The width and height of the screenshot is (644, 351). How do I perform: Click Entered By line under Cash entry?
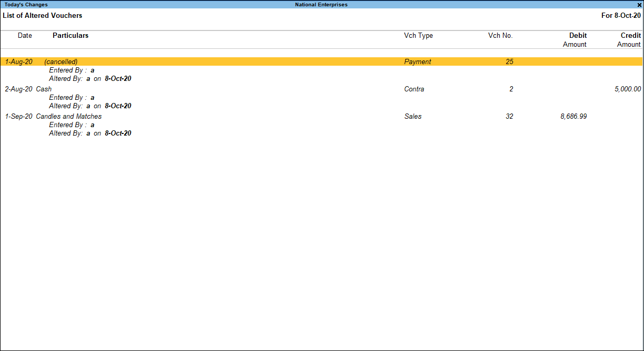coord(72,97)
